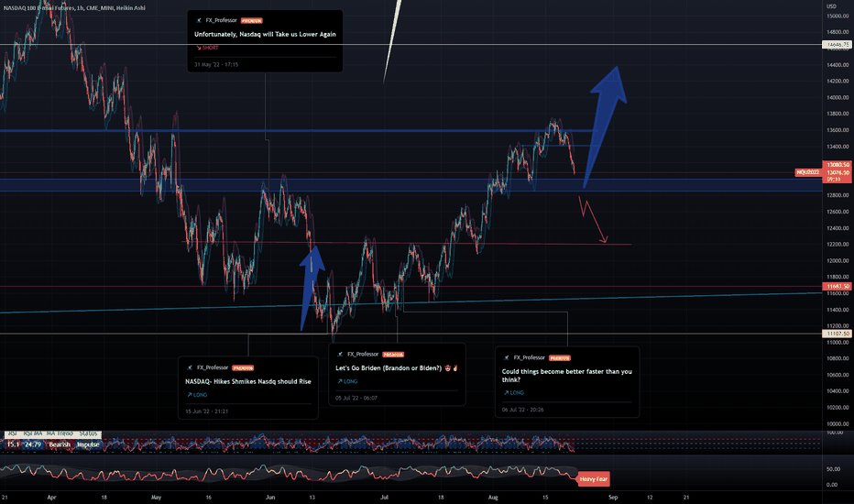
Task: Click the 10000.00 tick on the price axis
Action: [838, 424]
